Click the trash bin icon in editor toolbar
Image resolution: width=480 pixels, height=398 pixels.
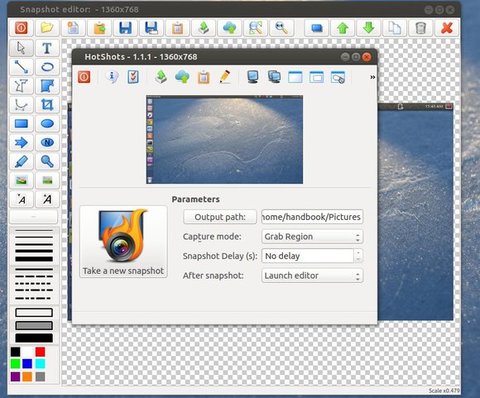[421, 28]
